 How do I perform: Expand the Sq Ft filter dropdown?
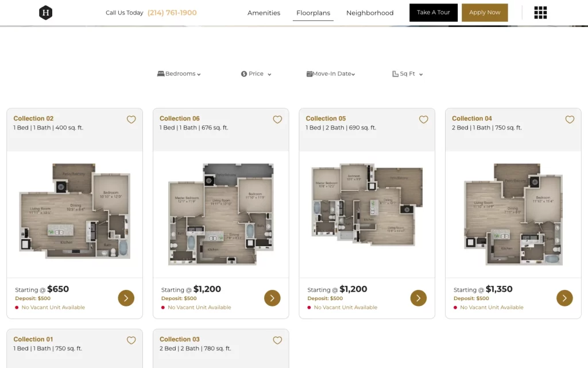[x=408, y=74]
